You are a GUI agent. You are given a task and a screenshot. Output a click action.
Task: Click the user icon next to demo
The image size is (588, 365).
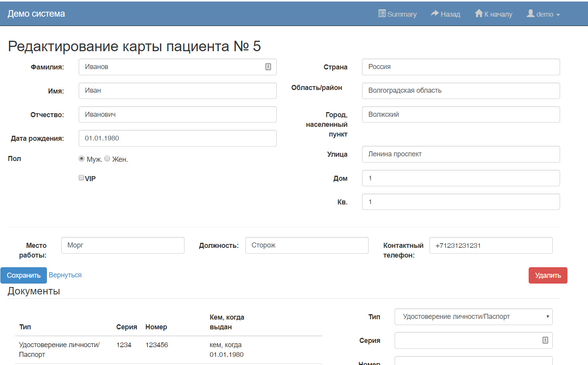pyautogui.click(x=530, y=14)
